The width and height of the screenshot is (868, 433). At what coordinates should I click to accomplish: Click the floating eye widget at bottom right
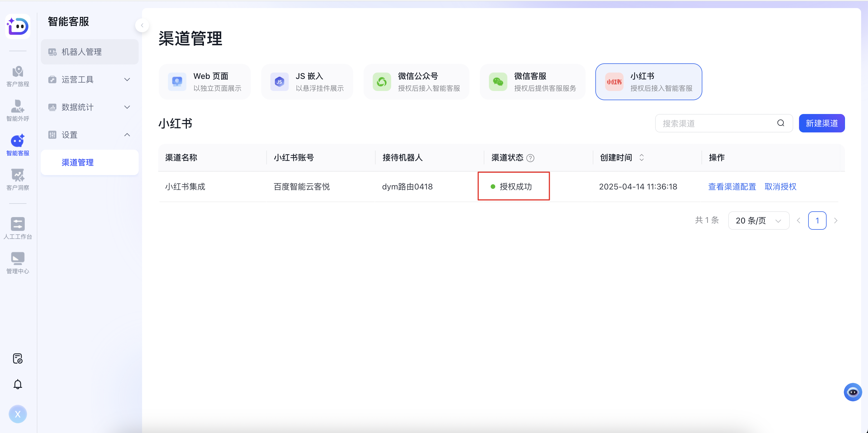point(853,392)
